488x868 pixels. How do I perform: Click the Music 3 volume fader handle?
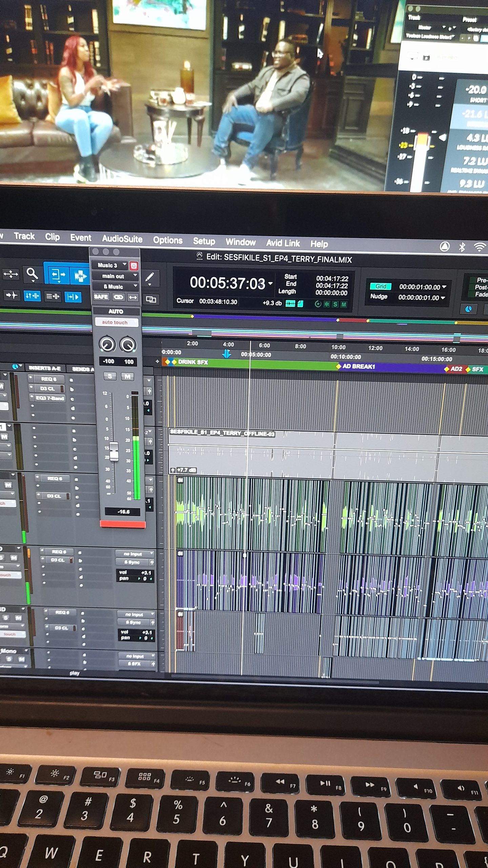(114, 451)
